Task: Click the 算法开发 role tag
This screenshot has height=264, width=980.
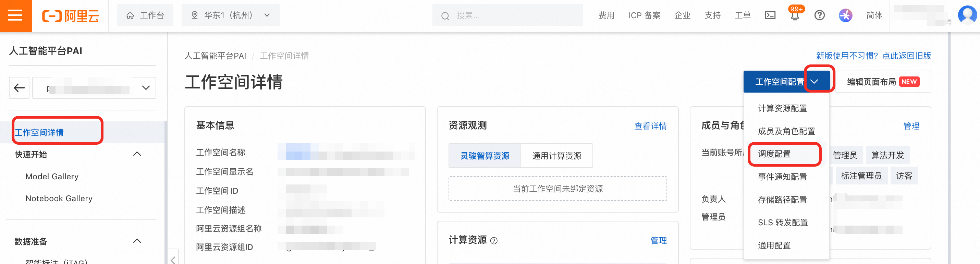Action: (887, 155)
